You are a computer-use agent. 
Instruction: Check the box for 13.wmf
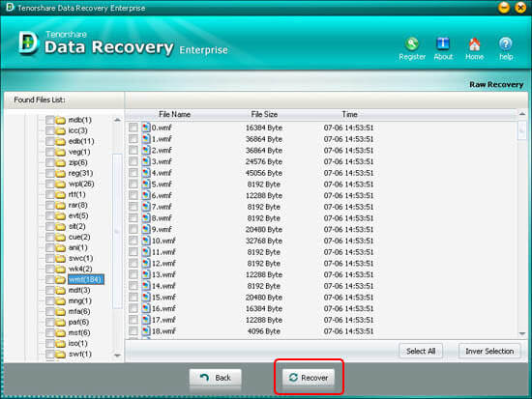(x=133, y=274)
